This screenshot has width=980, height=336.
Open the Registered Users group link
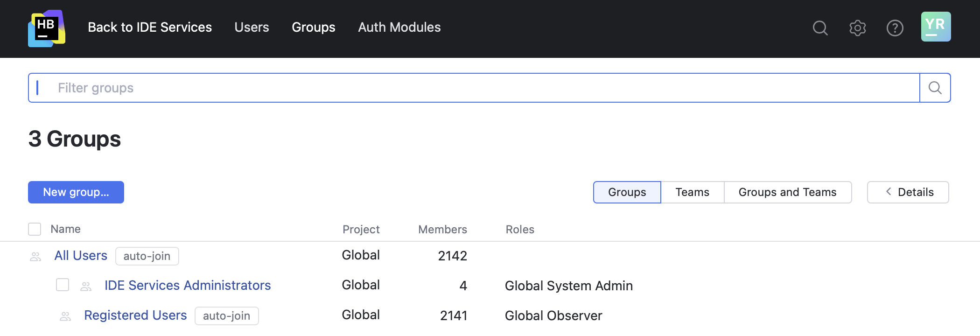tap(135, 315)
